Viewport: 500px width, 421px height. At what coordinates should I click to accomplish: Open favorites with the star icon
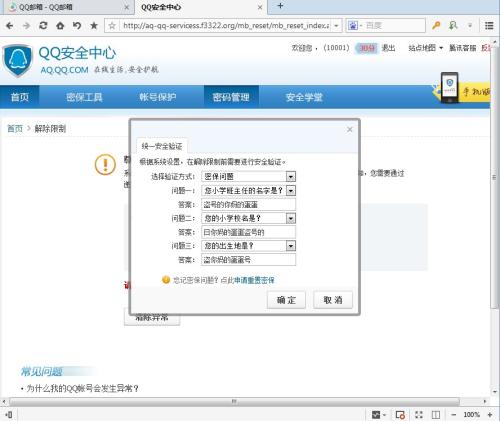(94, 26)
